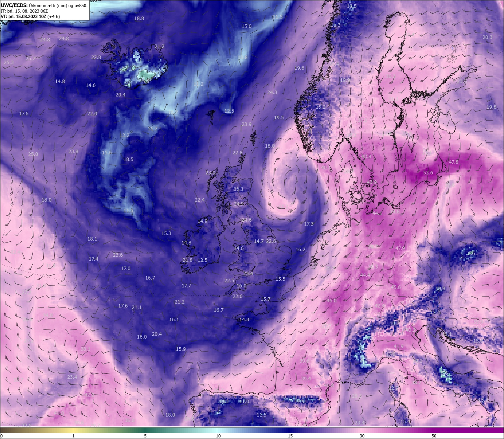This screenshot has width=504, height=439.
Task: Click the 15.1 value over Scotland
Action: [x=239, y=189]
